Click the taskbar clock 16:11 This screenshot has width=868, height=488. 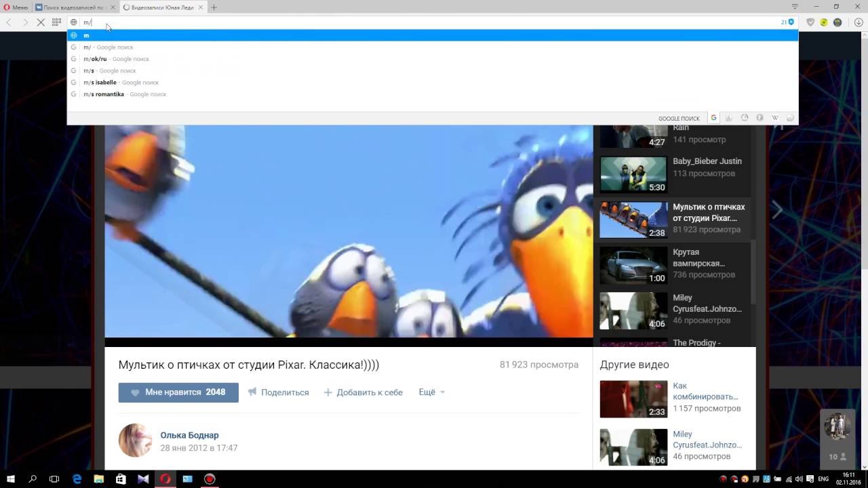(x=848, y=479)
